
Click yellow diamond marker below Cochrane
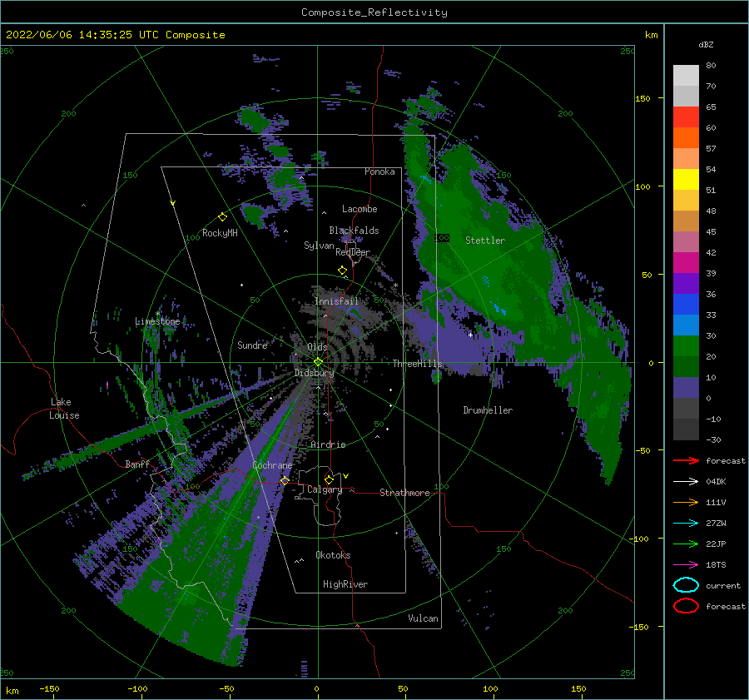tap(285, 480)
